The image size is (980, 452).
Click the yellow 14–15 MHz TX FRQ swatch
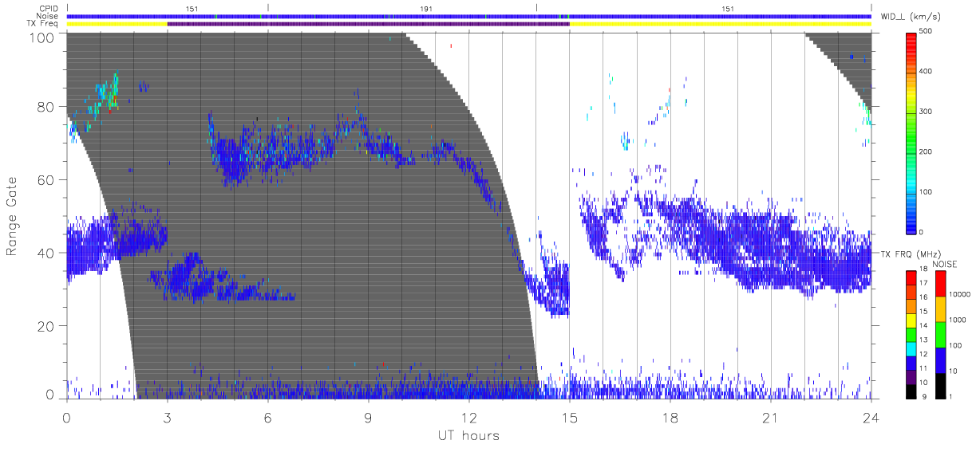(911, 320)
